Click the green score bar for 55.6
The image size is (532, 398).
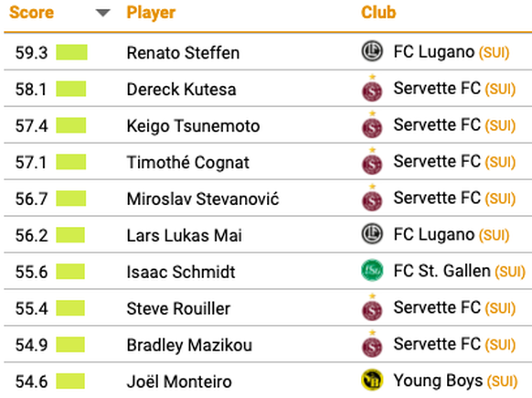click(x=70, y=272)
